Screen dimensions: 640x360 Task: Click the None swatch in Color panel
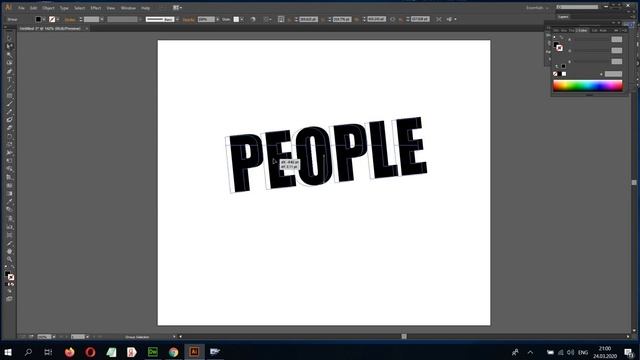[x=555, y=74]
